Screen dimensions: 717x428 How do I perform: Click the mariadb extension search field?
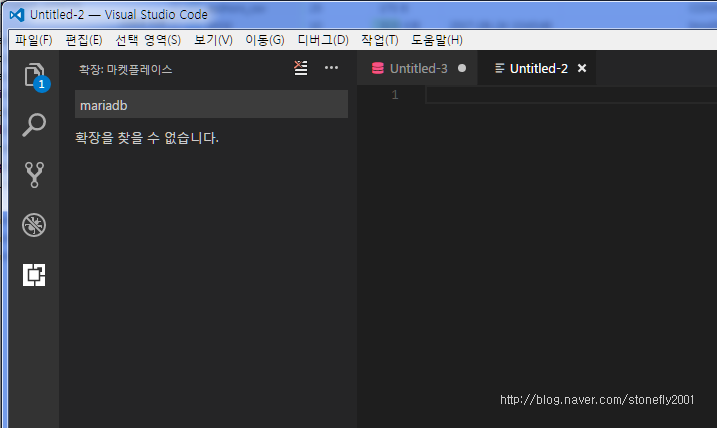(x=211, y=104)
